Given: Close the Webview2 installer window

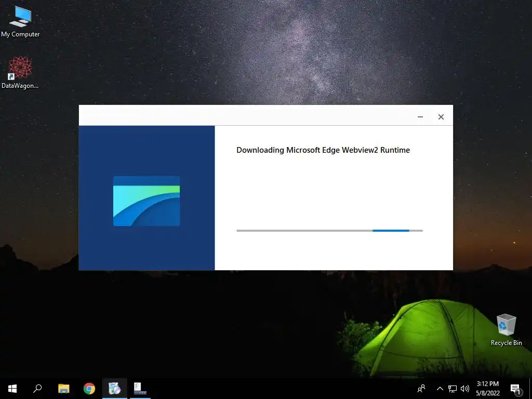Looking at the screenshot, I should [x=441, y=117].
